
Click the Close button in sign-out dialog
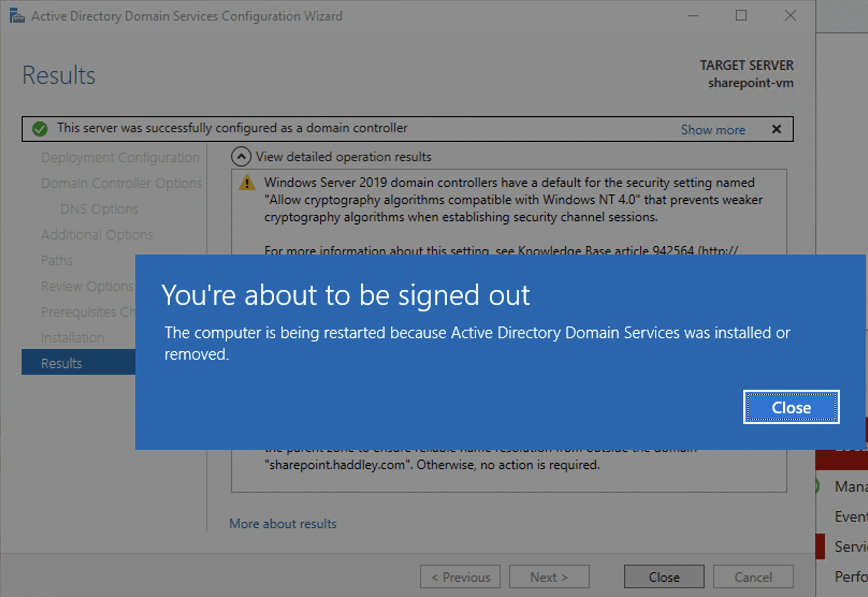pyautogui.click(x=791, y=407)
